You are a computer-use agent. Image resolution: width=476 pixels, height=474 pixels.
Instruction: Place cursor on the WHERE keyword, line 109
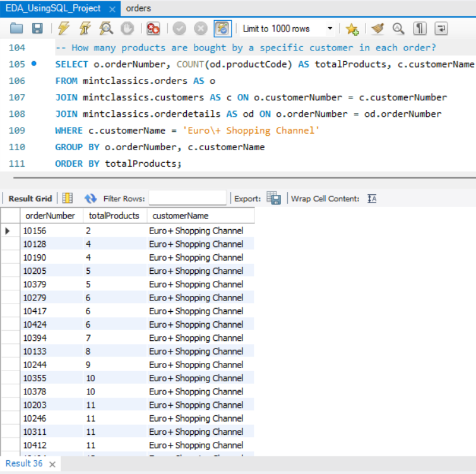[x=69, y=131]
